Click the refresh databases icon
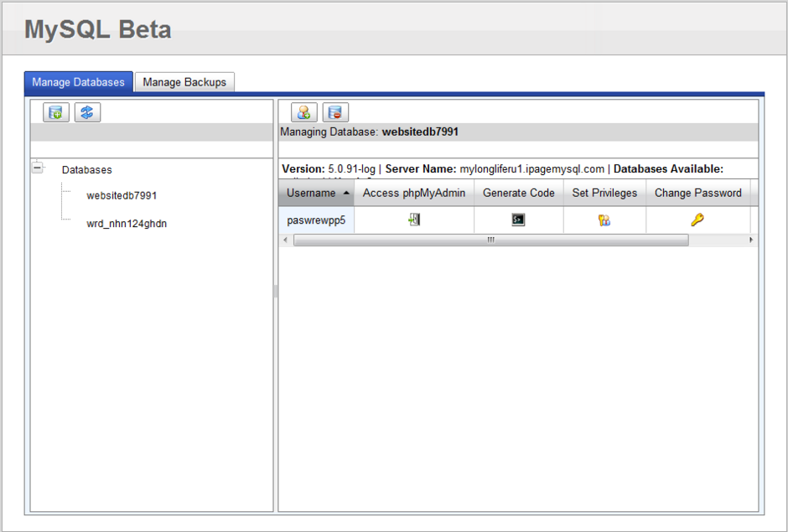788x532 pixels. coord(87,112)
